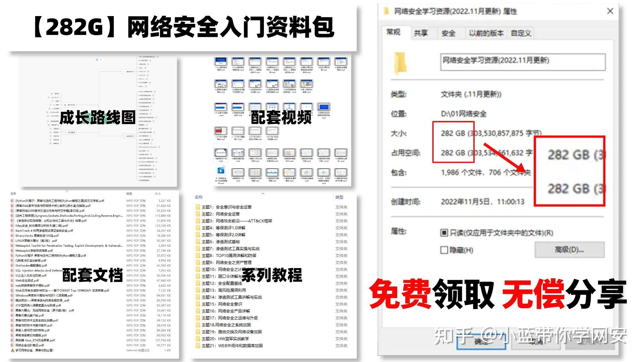Click the warning shortcut icon 学习网络安全
This screenshot has width=644, height=362.
[x=12, y=350]
